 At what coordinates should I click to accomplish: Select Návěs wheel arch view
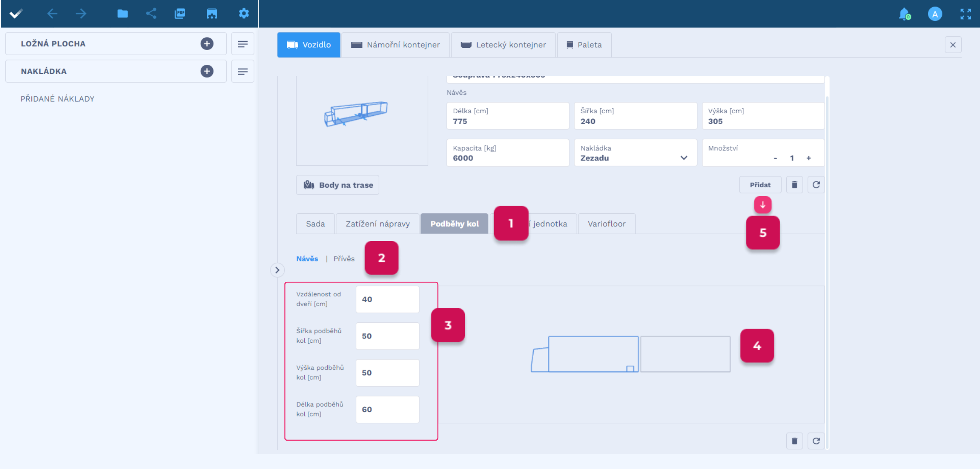307,259
